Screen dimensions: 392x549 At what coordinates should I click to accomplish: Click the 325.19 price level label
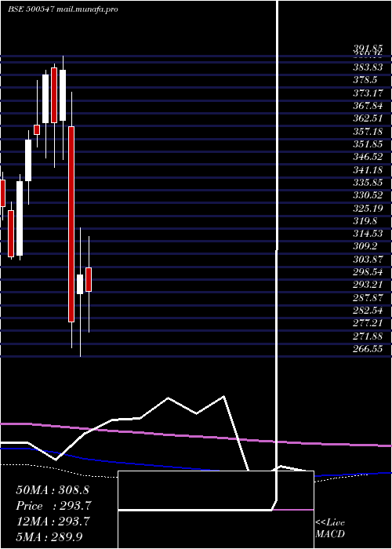(x=368, y=209)
